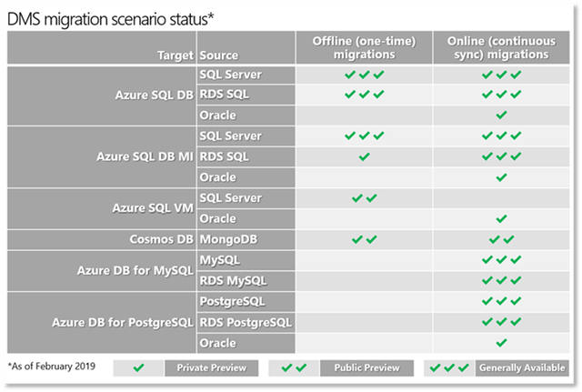Click the 'PostgreSQL' source cell

[x=246, y=301]
